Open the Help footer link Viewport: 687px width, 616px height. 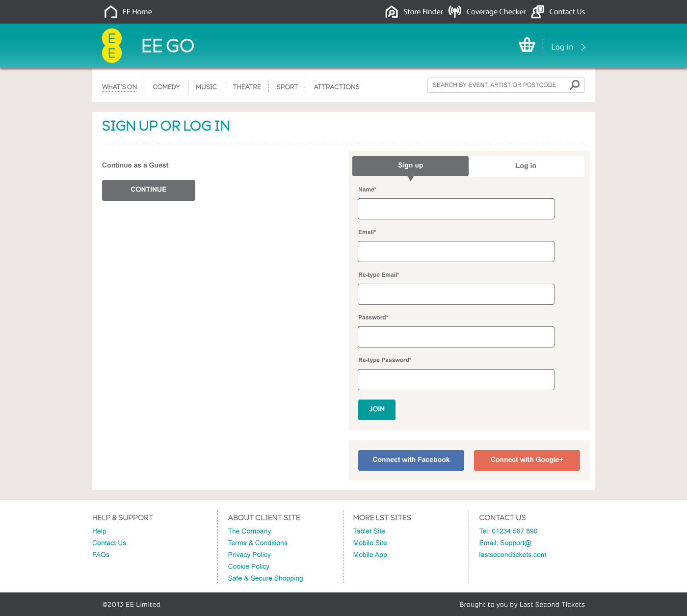99,531
